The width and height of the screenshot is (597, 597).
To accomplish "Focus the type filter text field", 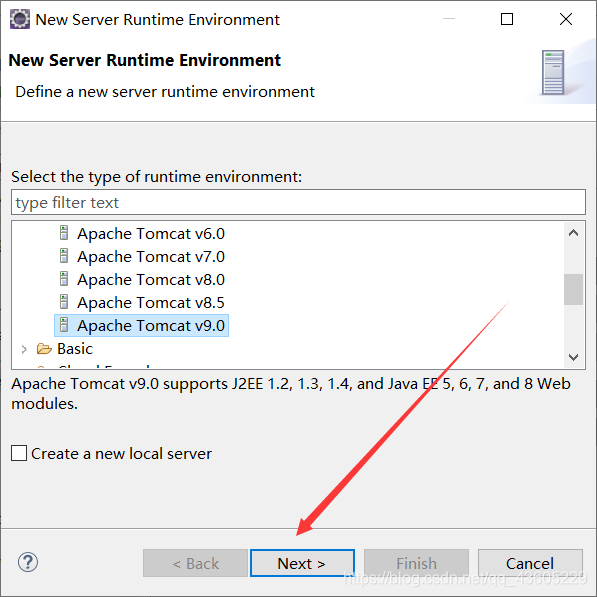I will point(298,202).
